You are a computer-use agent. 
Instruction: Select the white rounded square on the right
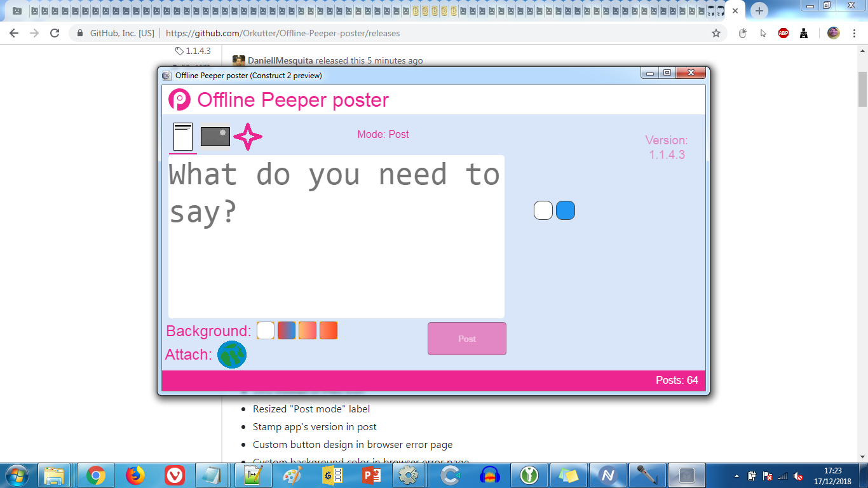coord(543,210)
